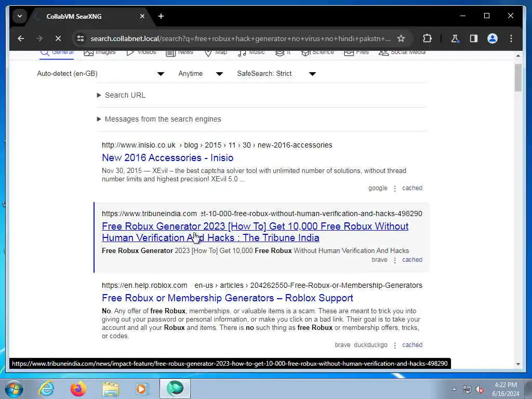Select the CollabVM SearXNG tab
Image resolution: width=532 pixels, height=399 pixels.
pos(74,16)
